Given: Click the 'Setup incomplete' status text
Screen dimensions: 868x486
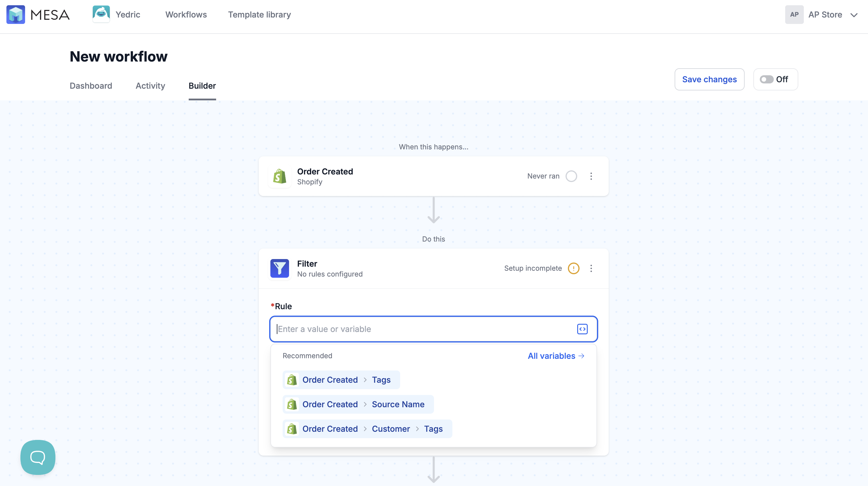Looking at the screenshot, I should pos(533,268).
